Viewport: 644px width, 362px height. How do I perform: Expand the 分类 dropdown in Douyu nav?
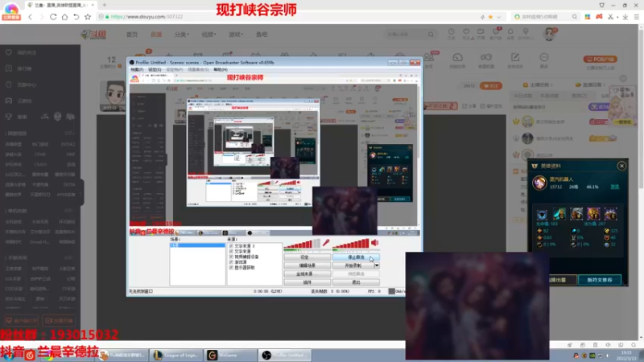pos(182,35)
